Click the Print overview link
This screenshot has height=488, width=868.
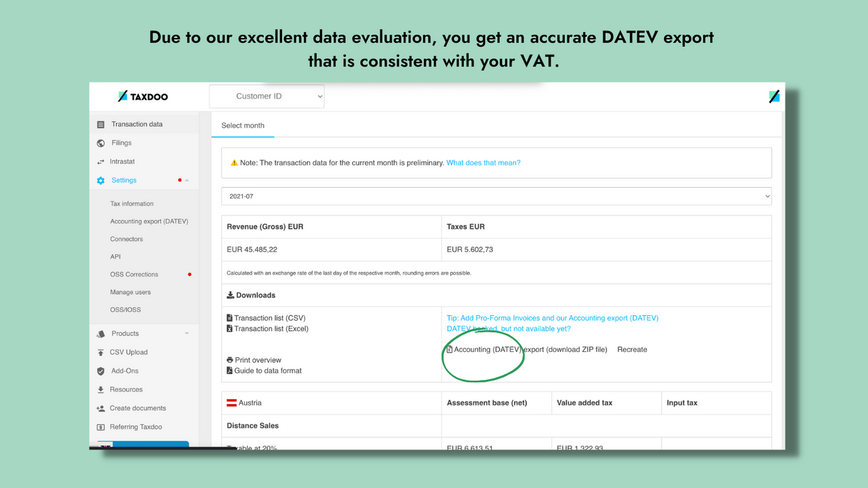click(258, 360)
